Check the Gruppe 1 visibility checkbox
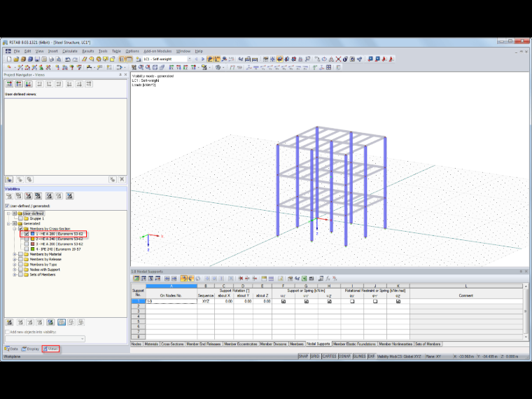This screenshot has height=399, width=532. coord(21,218)
